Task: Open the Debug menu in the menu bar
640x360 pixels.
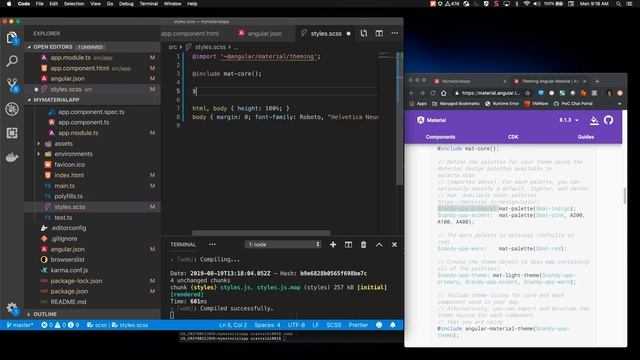Action: coord(126,4)
